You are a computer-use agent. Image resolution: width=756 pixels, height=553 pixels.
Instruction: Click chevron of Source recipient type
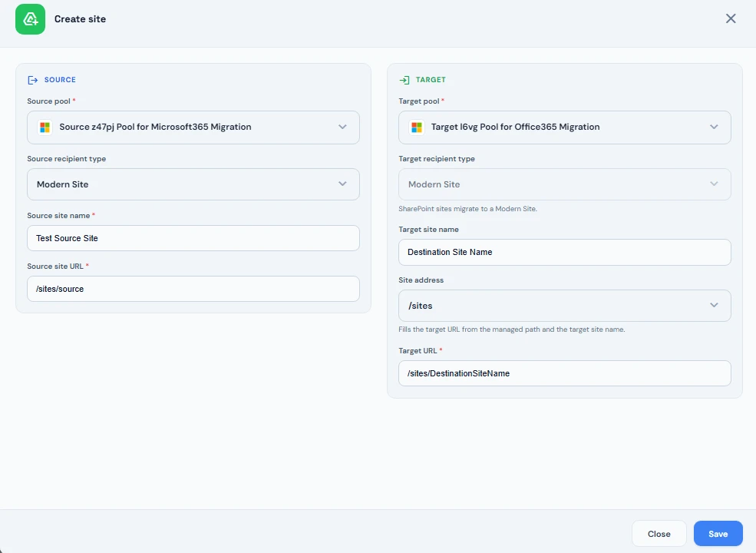click(342, 184)
